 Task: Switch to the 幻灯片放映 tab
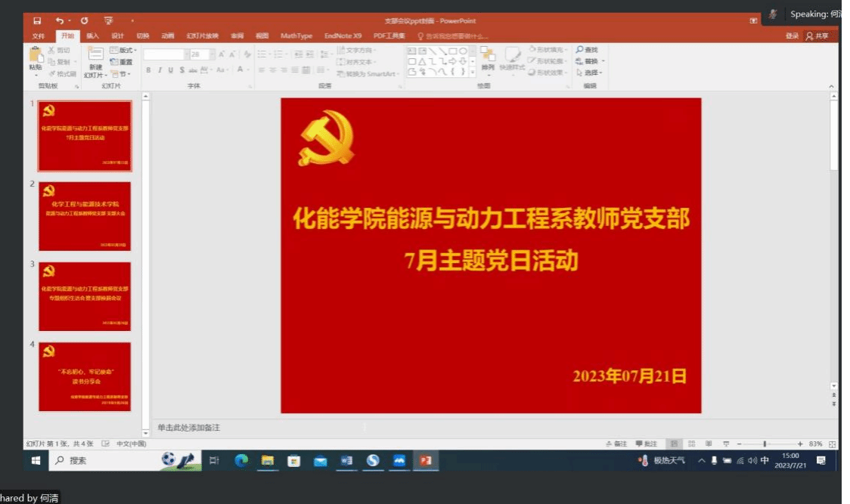pyautogui.click(x=203, y=36)
